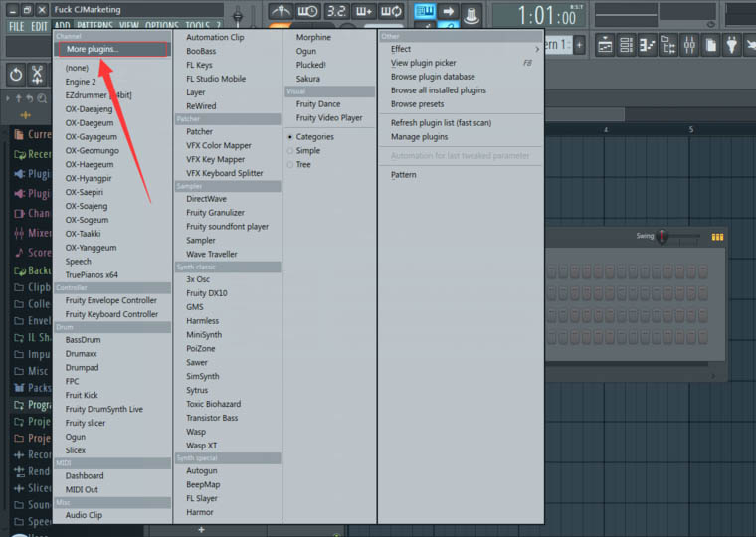Open the Channel rack view icon

[626, 46]
